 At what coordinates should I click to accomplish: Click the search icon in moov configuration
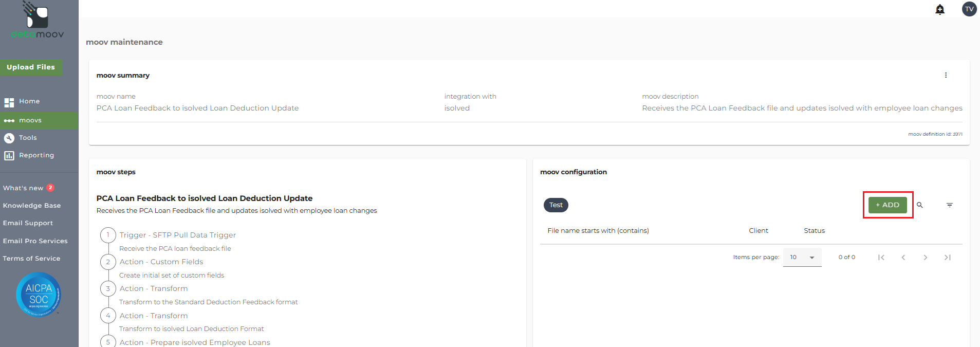pos(920,205)
